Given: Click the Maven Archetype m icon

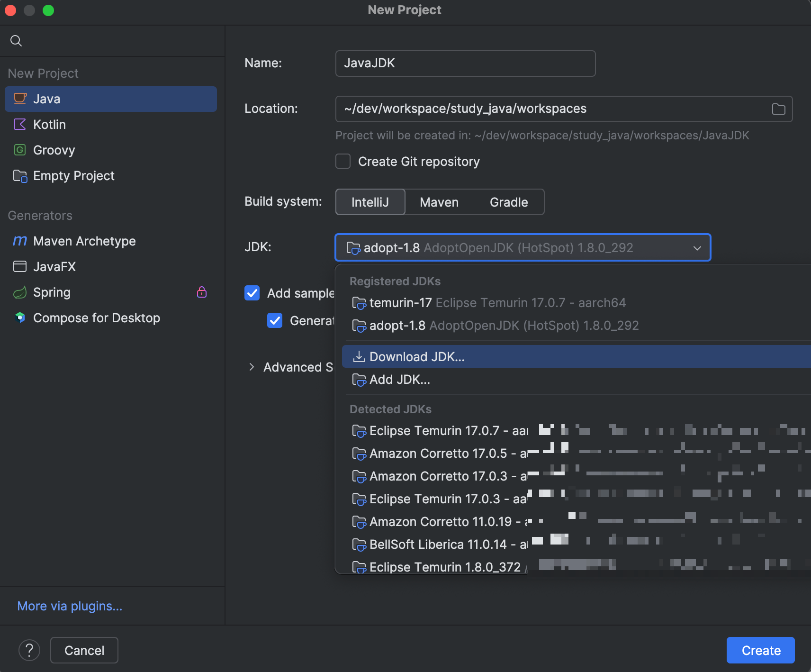Looking at the screenshot, I should [x=20, y=241].
